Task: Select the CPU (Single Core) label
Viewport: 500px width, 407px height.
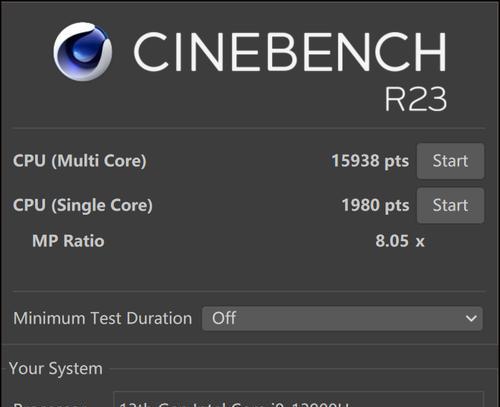Action: [x=83, y=205]
